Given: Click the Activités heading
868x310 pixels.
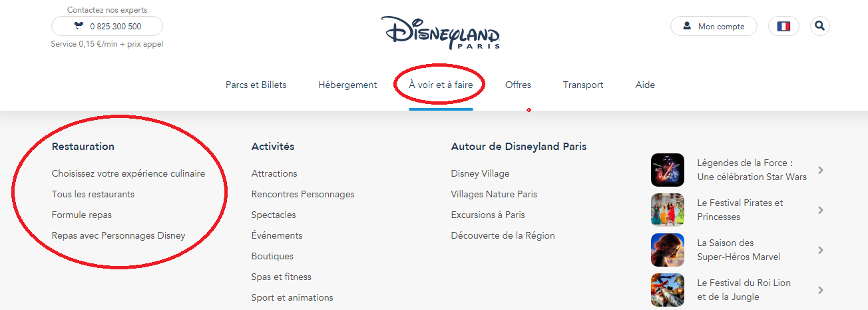Looking at the screenshot, I should 273,147.
